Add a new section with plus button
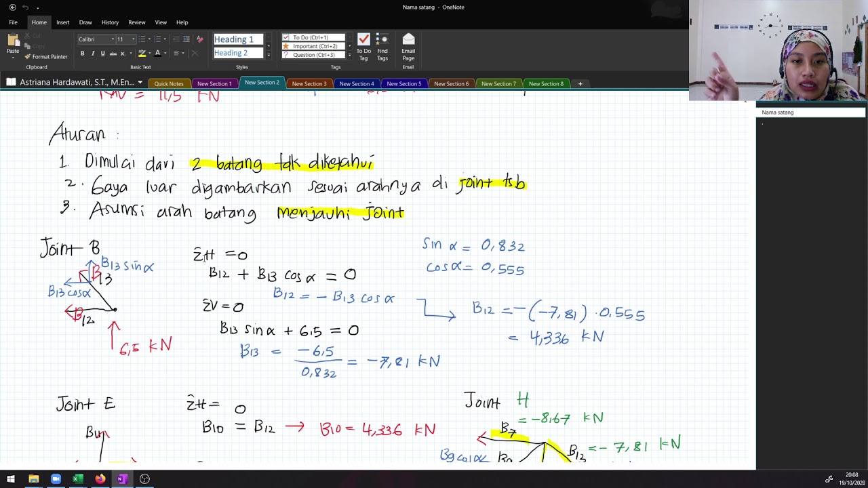The image size is (868, 488). pos(580,83)
